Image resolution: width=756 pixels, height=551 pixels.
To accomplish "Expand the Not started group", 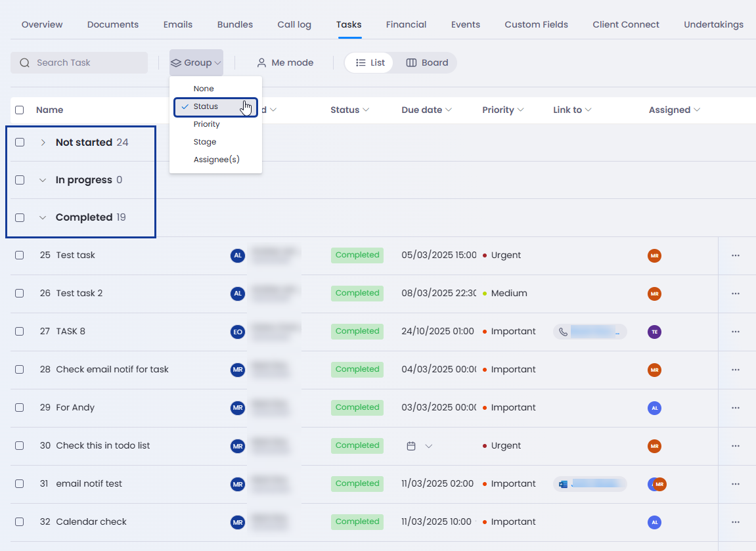I will click(43, 143).
